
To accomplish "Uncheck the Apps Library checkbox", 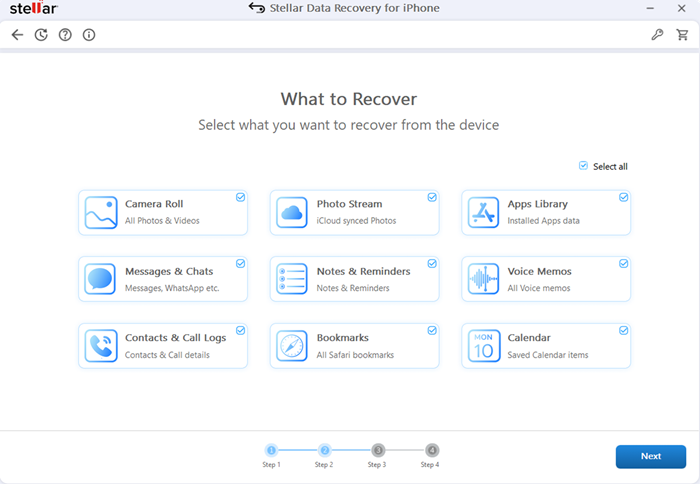I will pyautogui.click(x=623, y=197).
